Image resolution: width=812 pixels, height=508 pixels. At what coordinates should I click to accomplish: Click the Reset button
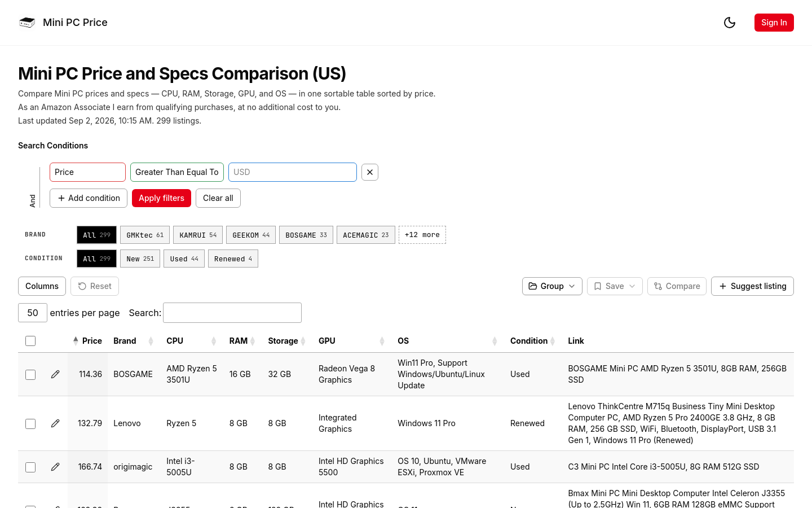click(x=95, y=286)
